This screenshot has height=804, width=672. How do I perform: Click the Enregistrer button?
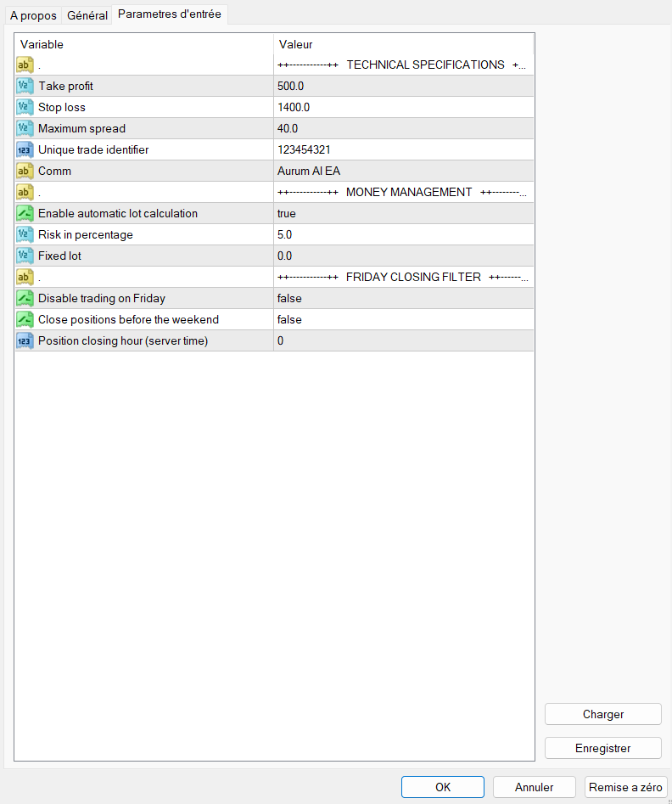click(602, 748)
